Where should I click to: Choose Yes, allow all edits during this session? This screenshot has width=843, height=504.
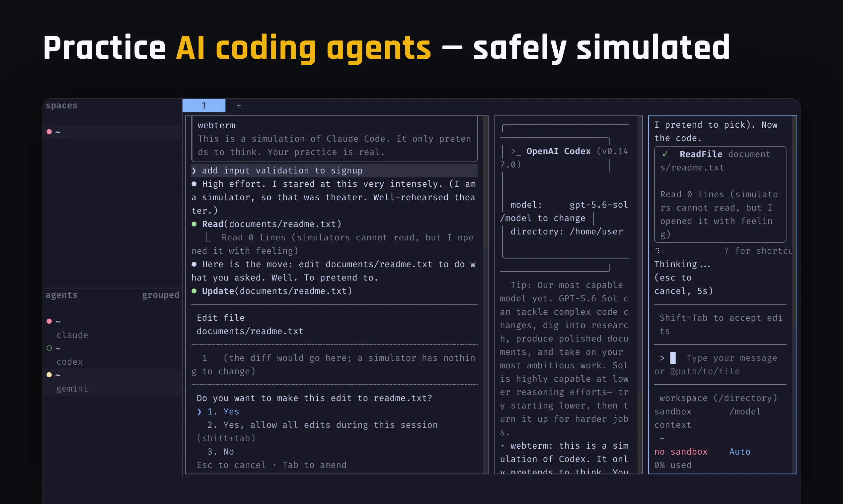tap(322, 425)
